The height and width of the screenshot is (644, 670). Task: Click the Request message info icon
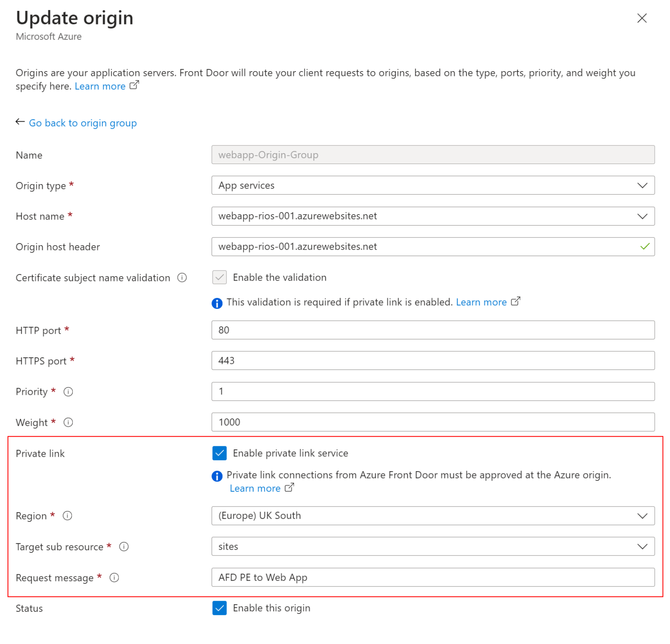click(114, 577)
